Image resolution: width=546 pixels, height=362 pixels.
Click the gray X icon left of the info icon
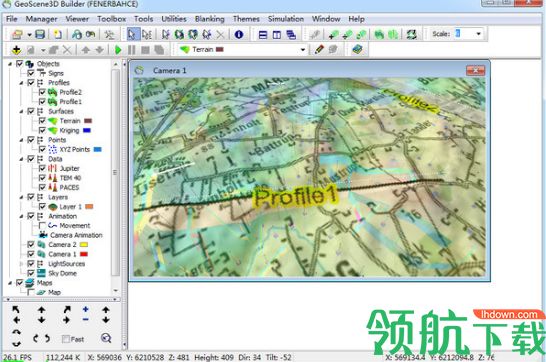click(220, 34)
